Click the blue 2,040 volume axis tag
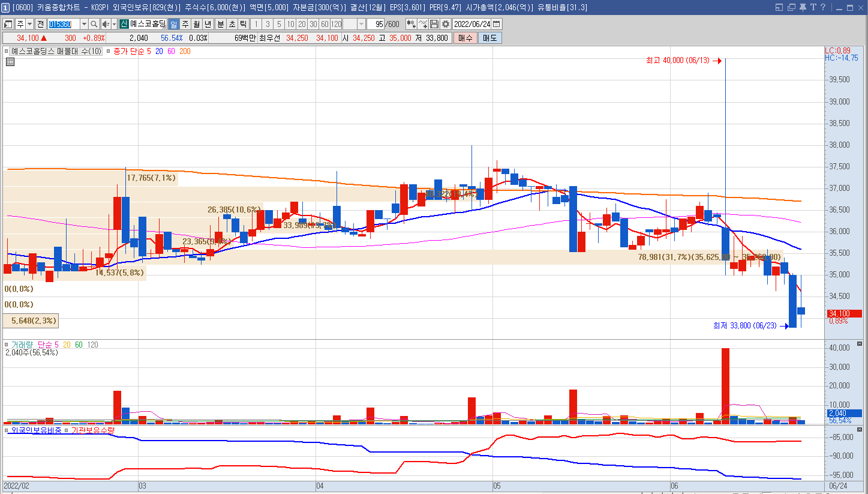 (x=844, y=413)
